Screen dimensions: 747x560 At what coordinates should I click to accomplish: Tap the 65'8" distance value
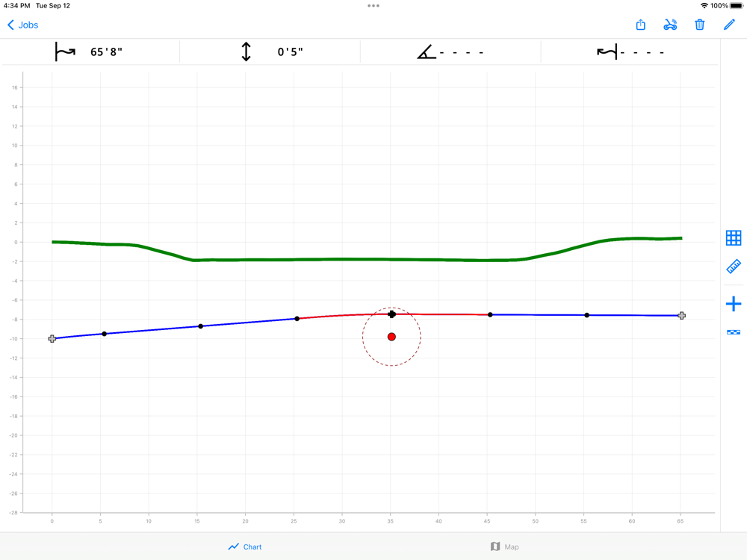click(x=106, y=52)
